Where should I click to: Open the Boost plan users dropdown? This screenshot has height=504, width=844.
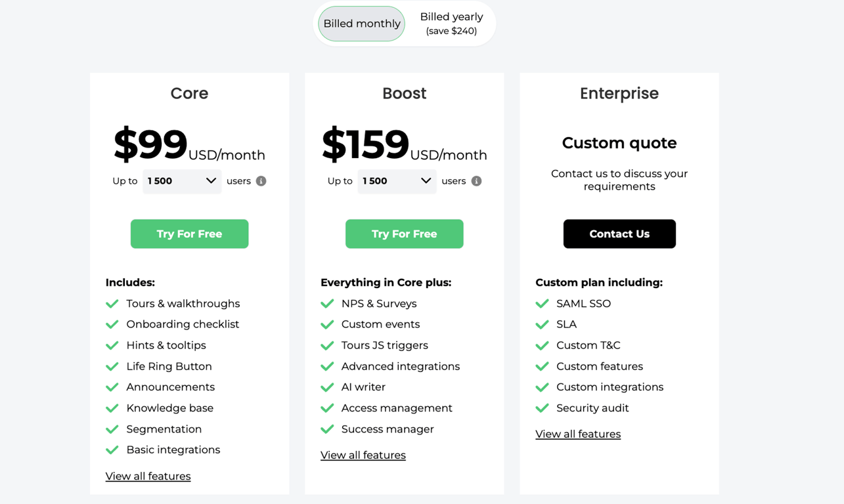396,181
